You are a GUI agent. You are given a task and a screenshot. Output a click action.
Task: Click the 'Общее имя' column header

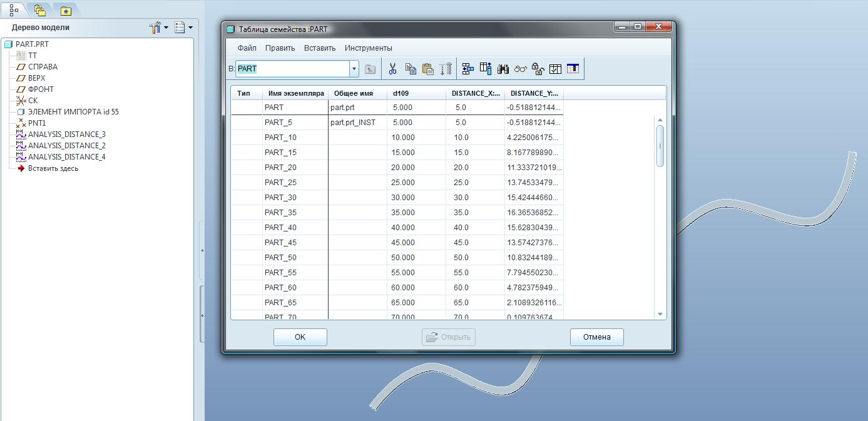tap(357, 93)
